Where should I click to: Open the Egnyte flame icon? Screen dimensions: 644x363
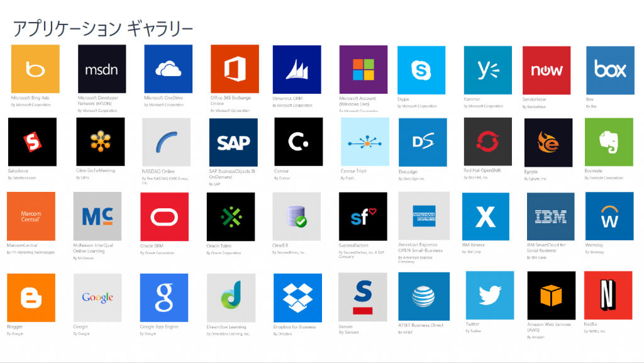tap(548, 142)
